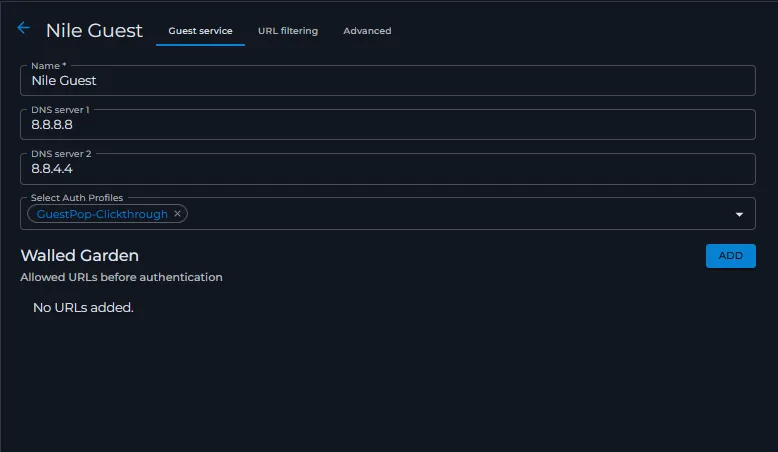The image size is (778, 452).
Task: Select the GuestPop-Clickthrough profile chip text
Action: [x=102, y=214]
